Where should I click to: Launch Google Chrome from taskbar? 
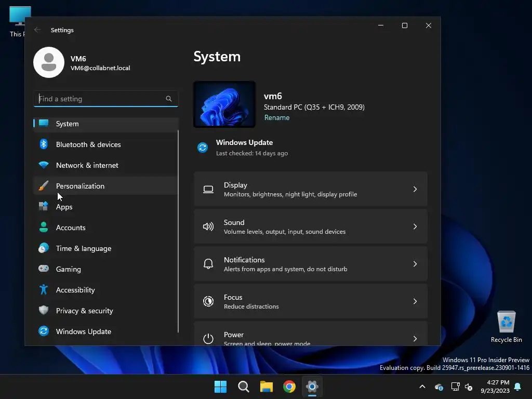pos(289,387)
